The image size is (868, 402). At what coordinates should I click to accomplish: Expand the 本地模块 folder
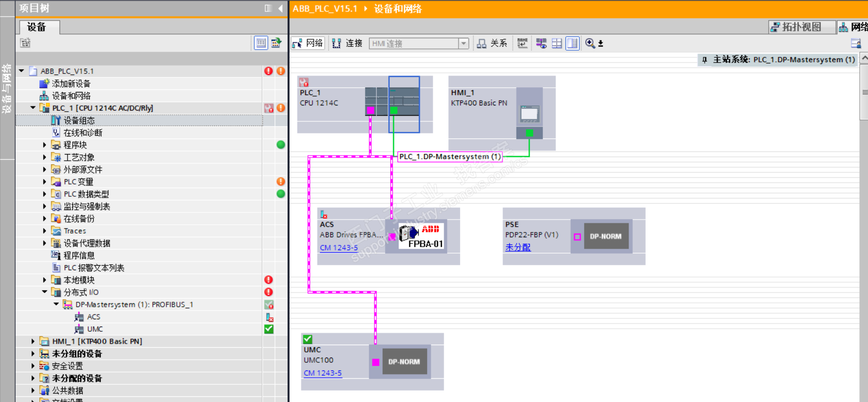44,280
